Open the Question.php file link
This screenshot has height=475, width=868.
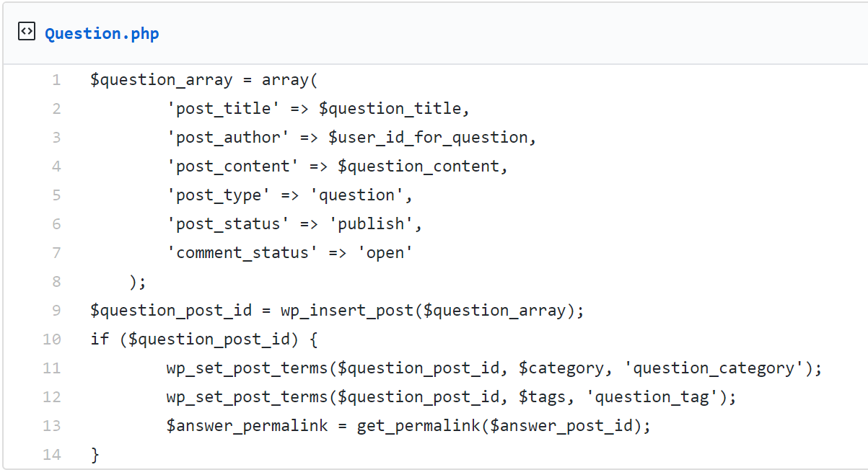[102, 34]
